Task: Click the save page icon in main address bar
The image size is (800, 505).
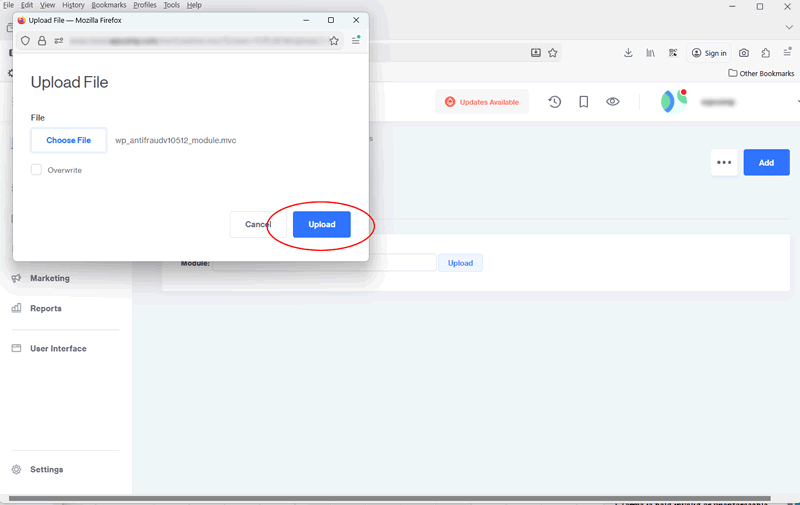Action: (x=536, y=53)
